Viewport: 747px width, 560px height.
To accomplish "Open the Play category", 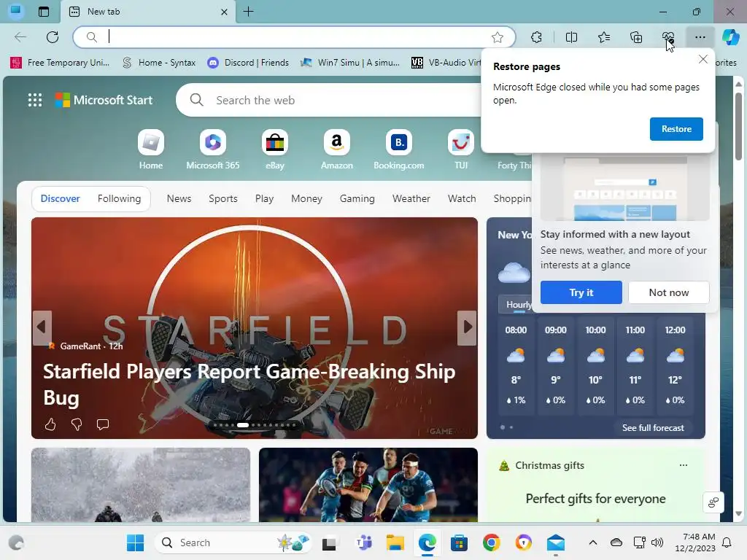I will pos(264,198).
